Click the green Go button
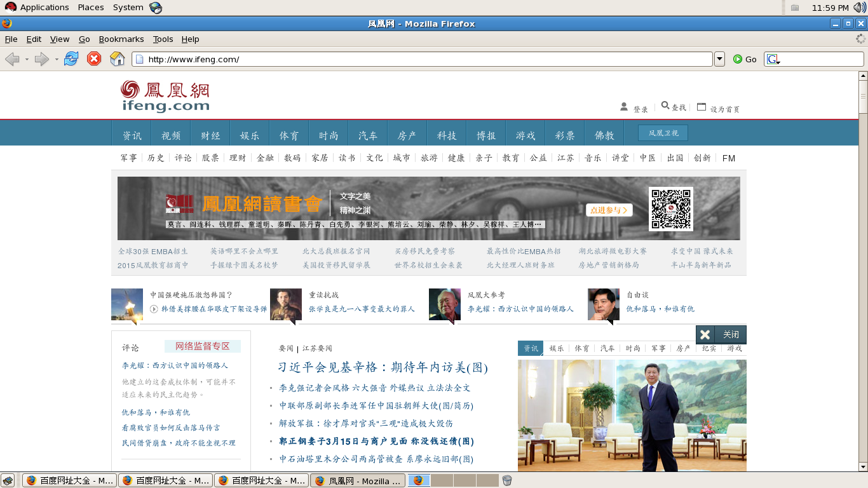 pos(745,59)
